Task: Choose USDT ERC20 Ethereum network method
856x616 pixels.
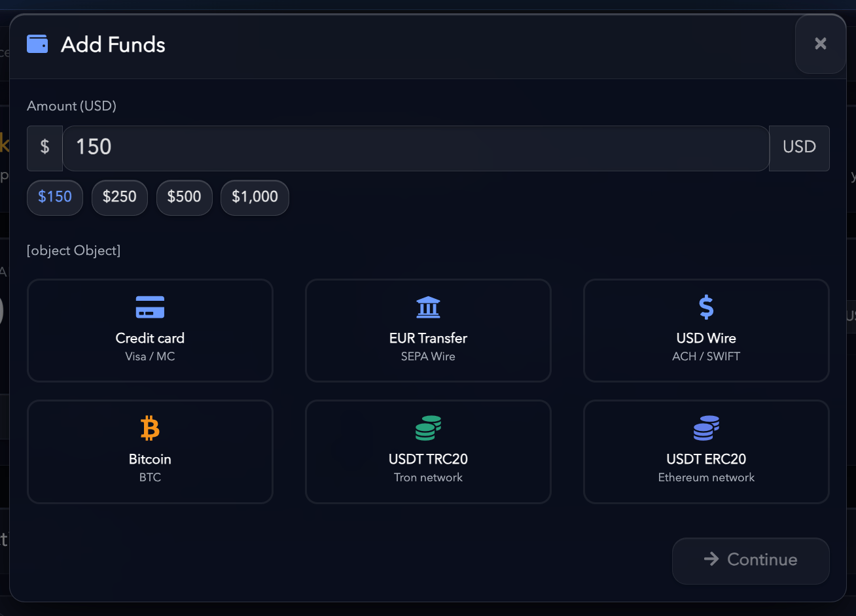Action: (706, 452)
